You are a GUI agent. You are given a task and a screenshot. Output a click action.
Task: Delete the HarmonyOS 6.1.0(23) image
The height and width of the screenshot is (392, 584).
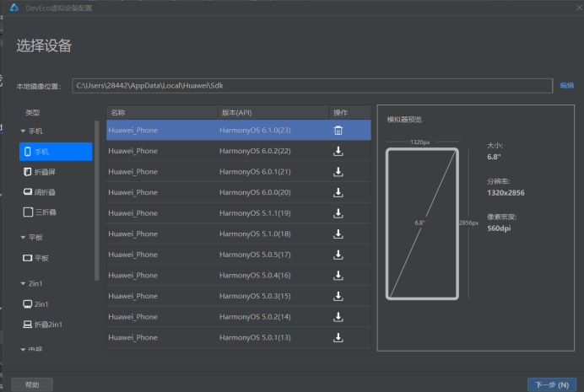(x=338, y=131)
